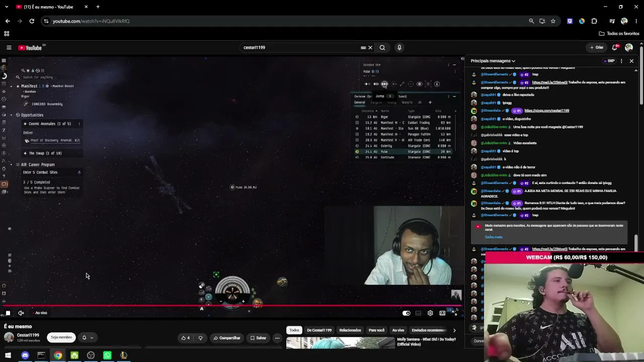This screenshot has height=362, width=644.
Task: Open Chrome media controls icon
Action: (612, 21)
